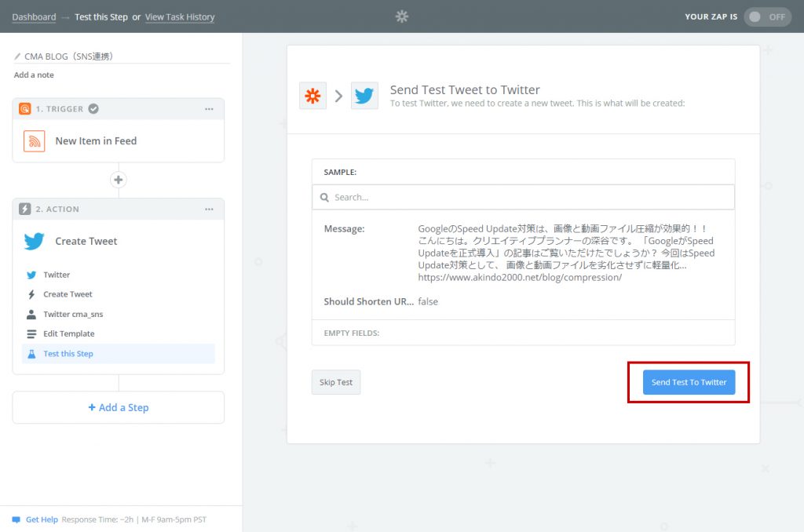Click the Twitter icon in Send Test Tweet header
Viewport: 804px width, 532px height.
click(x=364, y=96)
